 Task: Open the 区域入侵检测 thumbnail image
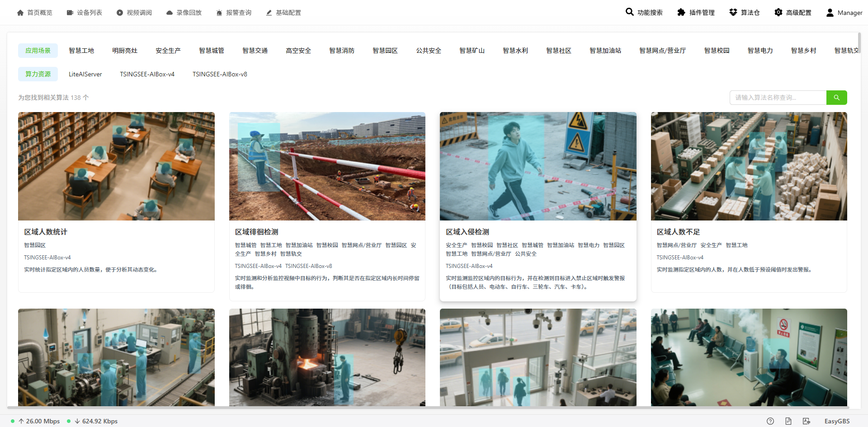[538, 166]
